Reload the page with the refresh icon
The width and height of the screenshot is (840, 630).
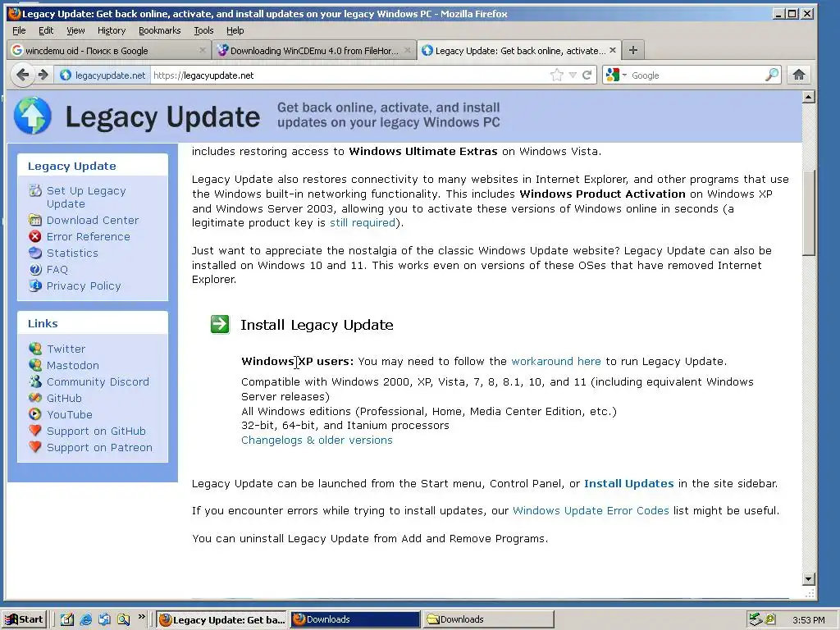click(x=587, y=75)
